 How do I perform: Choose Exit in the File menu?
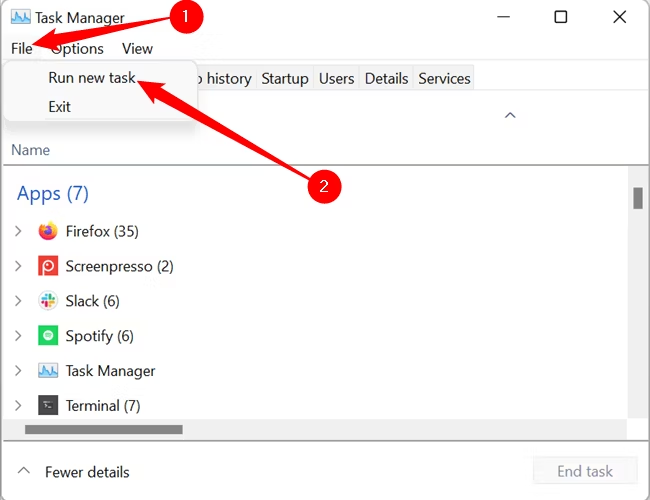click(59, 106)
